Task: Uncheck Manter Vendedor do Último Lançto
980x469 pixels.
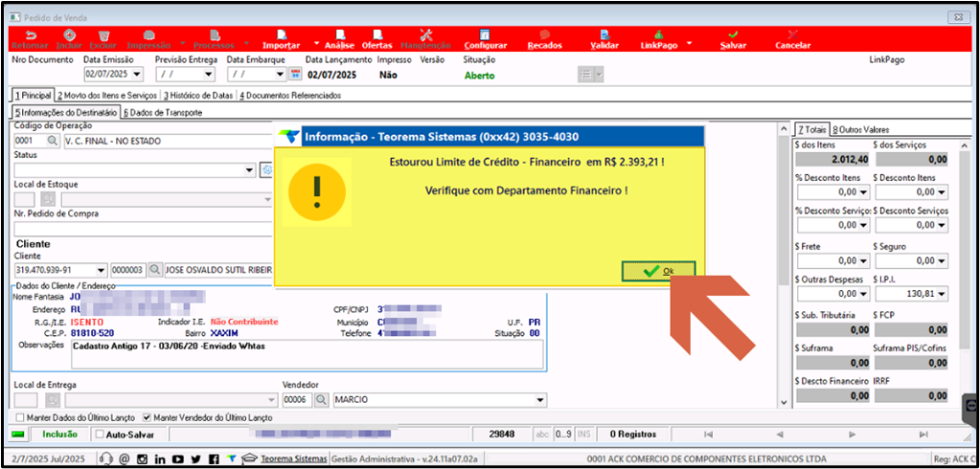Action: [x=147, y=417]
